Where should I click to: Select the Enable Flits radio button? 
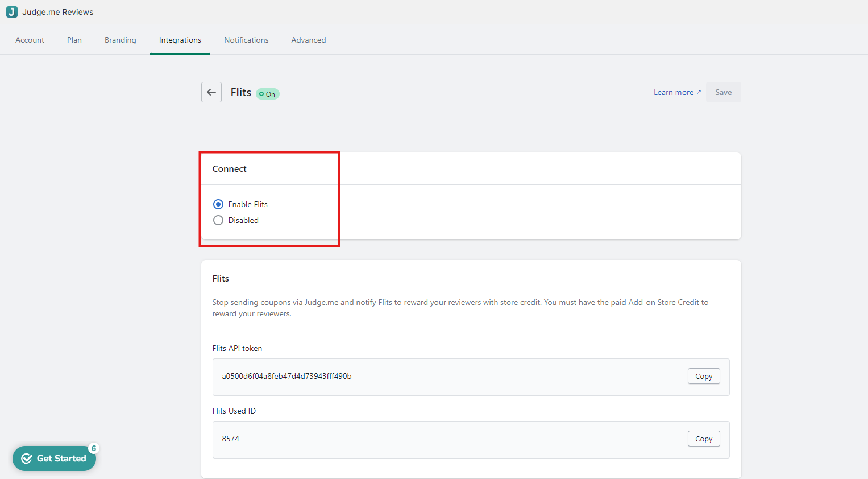pos(218,204)
